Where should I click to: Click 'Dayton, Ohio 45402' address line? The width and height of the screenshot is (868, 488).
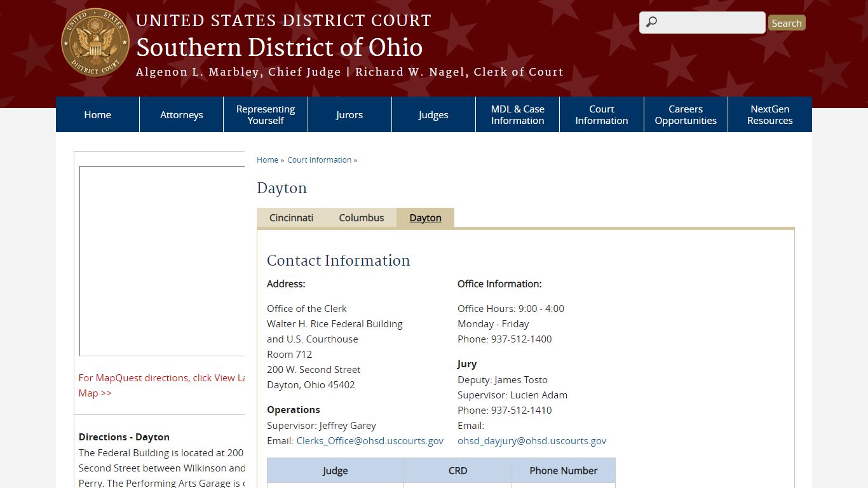pyautogui.click(x=311, y=384)
